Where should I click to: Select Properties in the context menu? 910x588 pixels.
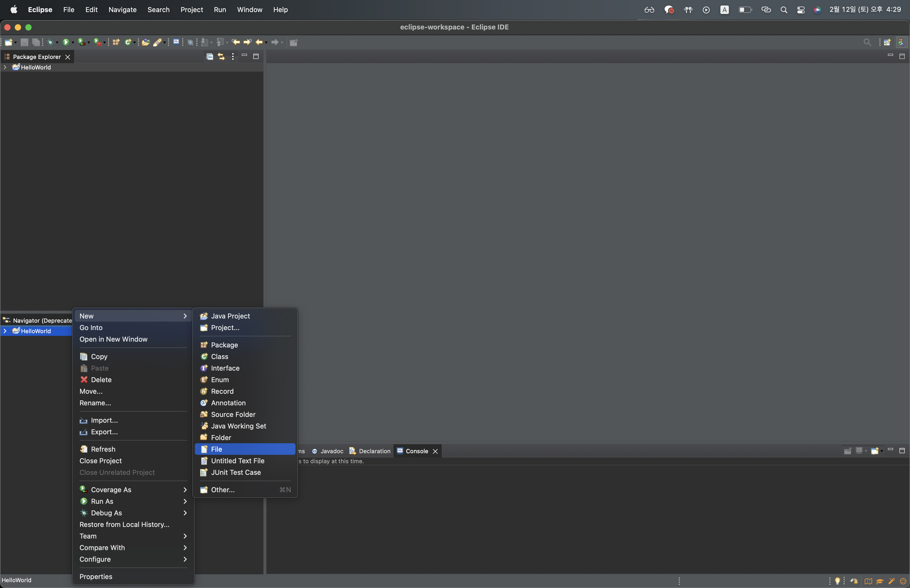pos(96,576)
